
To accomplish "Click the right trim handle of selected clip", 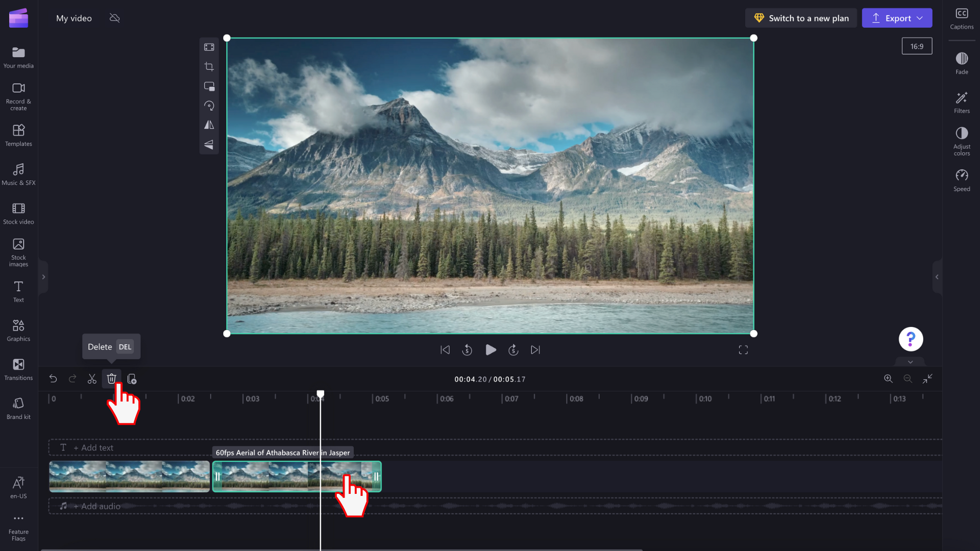I will point(376,477).
